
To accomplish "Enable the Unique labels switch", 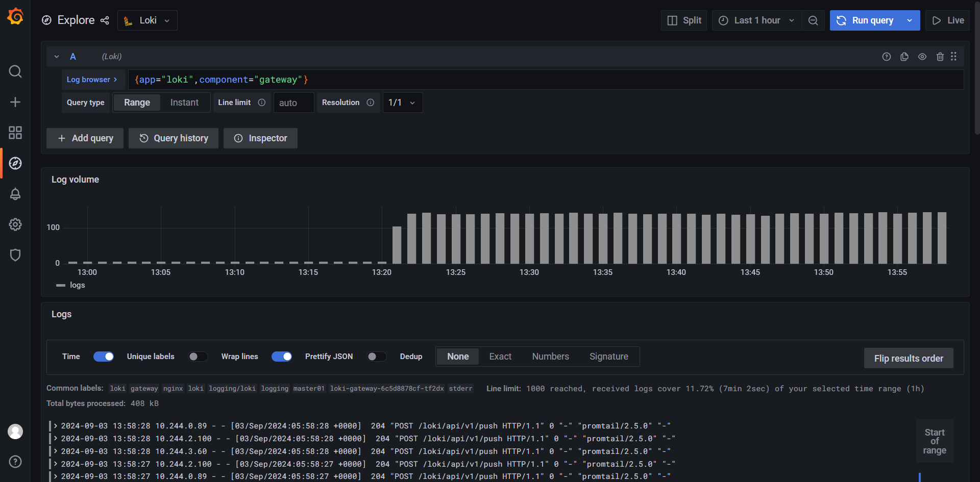I will (198, 357).
